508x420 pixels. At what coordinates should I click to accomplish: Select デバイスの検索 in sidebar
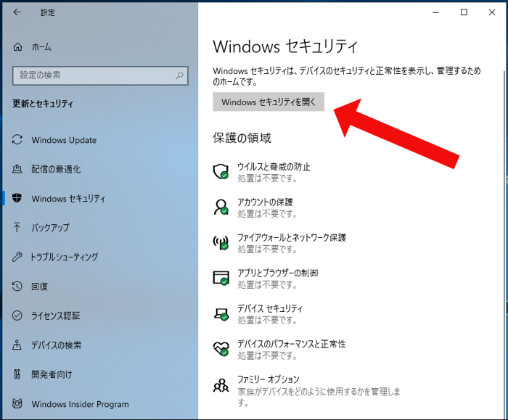coord(56,345)
